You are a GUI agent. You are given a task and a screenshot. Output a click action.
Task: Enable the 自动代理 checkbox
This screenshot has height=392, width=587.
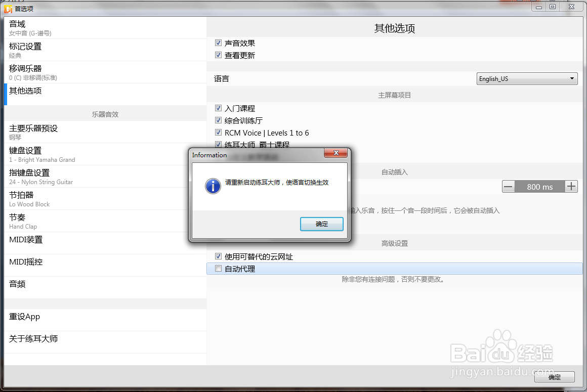pyautogui.click(x=218, y=269)
